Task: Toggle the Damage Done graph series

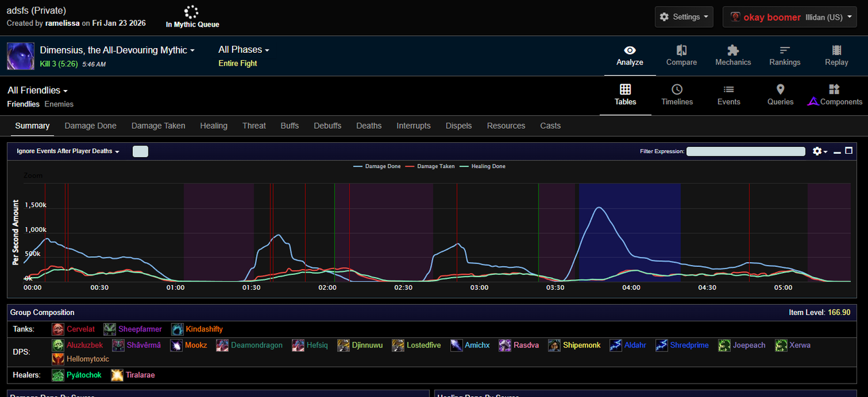Action: 377,166
